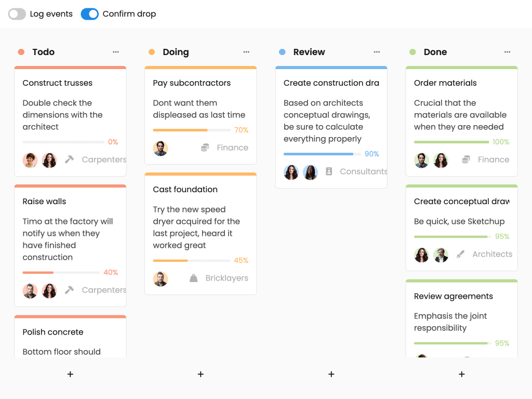Add a new card to Doing column
The image size is (532, 399).
click(201, 374)
